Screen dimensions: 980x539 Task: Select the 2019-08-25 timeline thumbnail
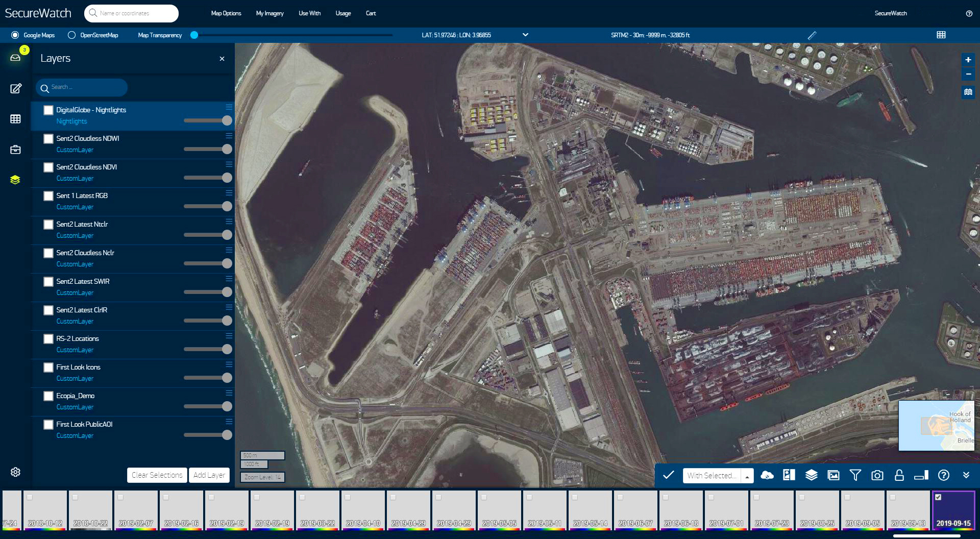tap(817, 509)
